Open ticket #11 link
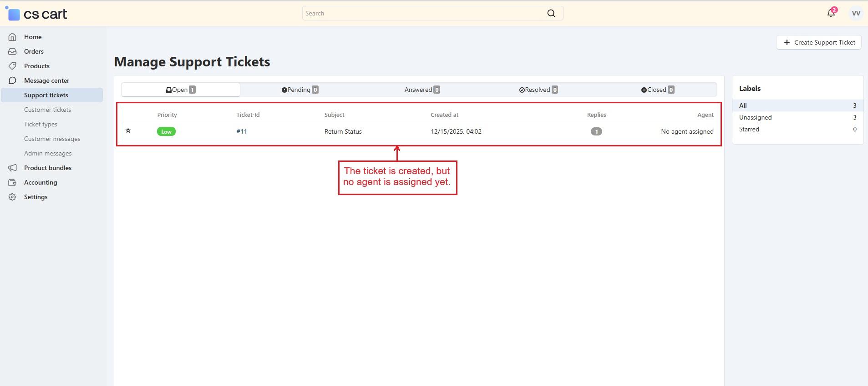Viewport: 868px width, 386px height. pyautogui.click(x=242, y=131)
